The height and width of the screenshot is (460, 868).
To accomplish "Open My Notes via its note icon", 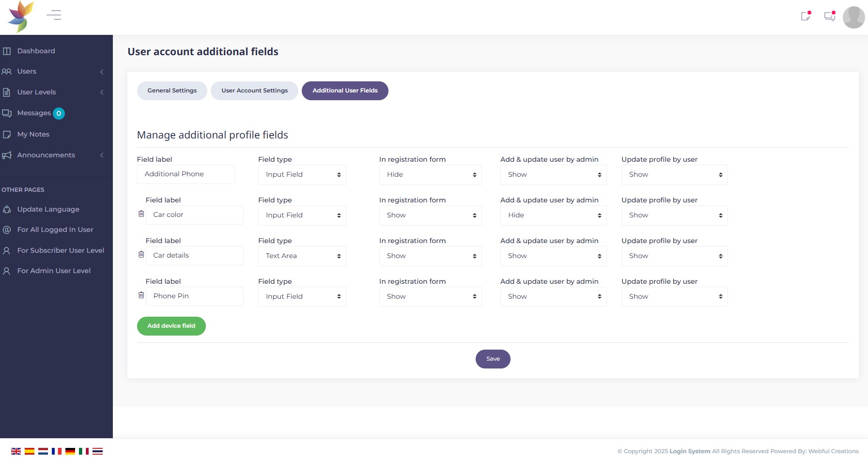I will pyautogui.click(x=7, y=134).
